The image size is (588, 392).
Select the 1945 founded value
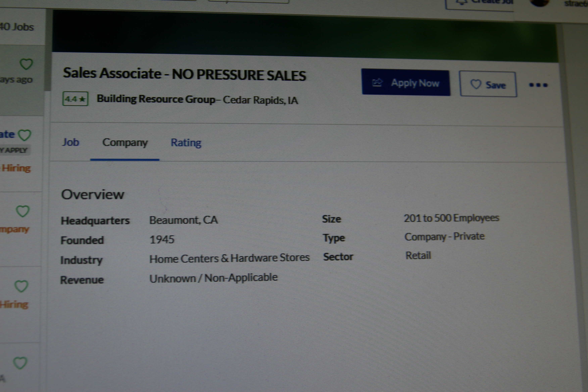162,240
